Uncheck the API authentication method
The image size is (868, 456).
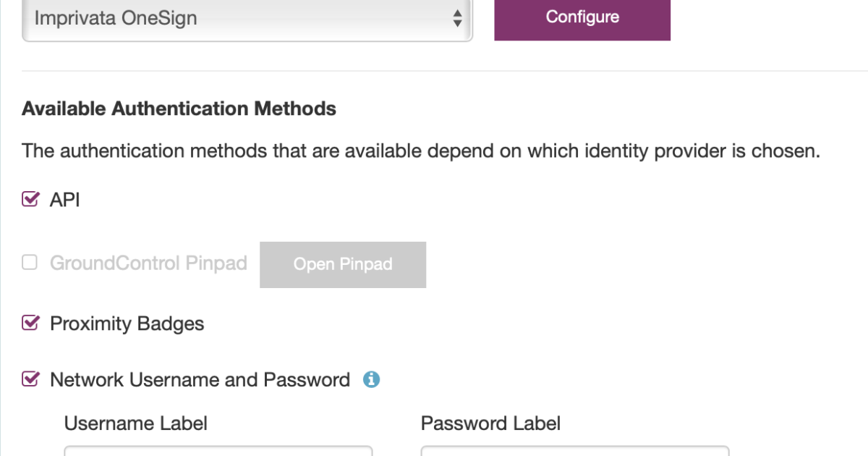pyautogui.click(x=30, y=199)
